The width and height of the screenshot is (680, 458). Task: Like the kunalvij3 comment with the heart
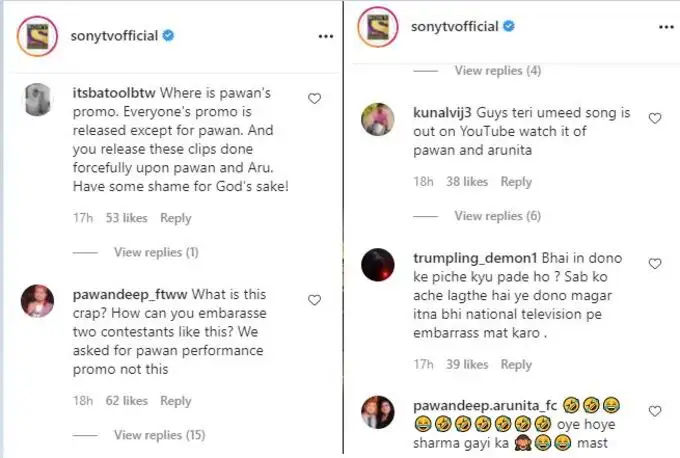[655, 118]
